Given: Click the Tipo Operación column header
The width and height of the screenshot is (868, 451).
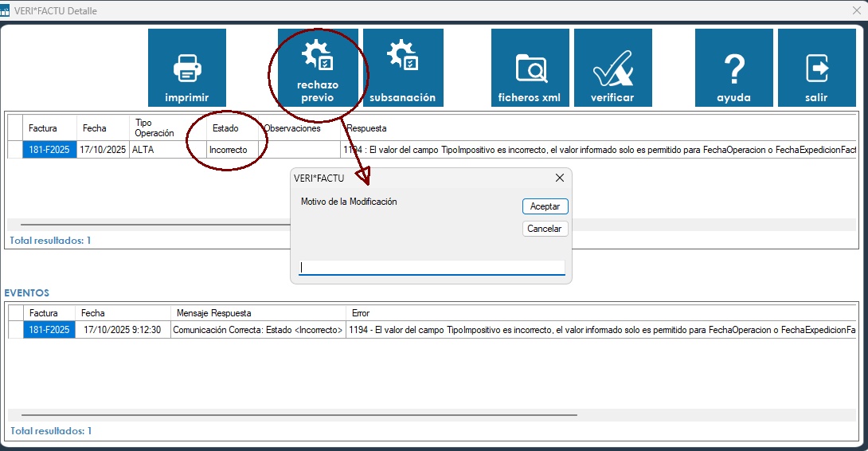Looking at the screenshot, I should pos(154,127).
